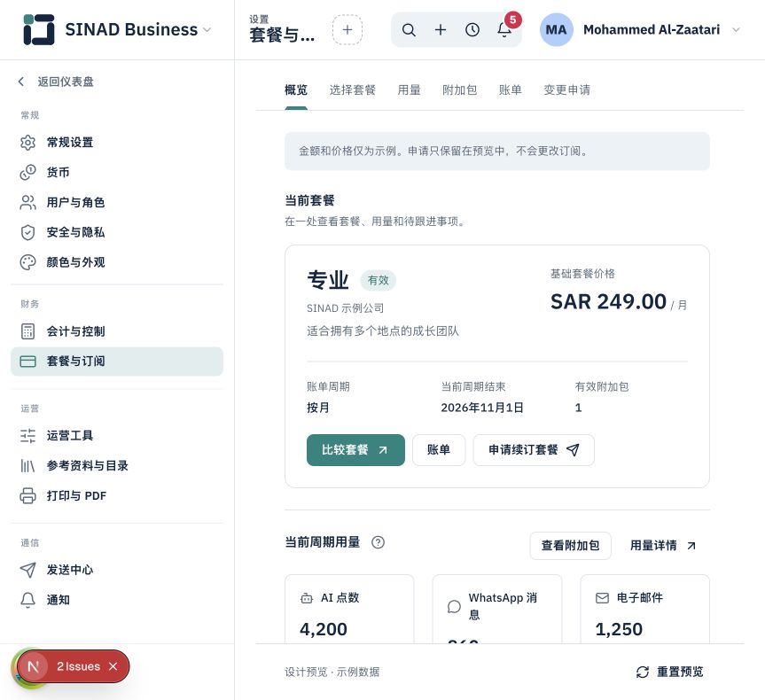Switch to the 变更申请 tab
The image size is (765, 700).
(x=567, y=90)
